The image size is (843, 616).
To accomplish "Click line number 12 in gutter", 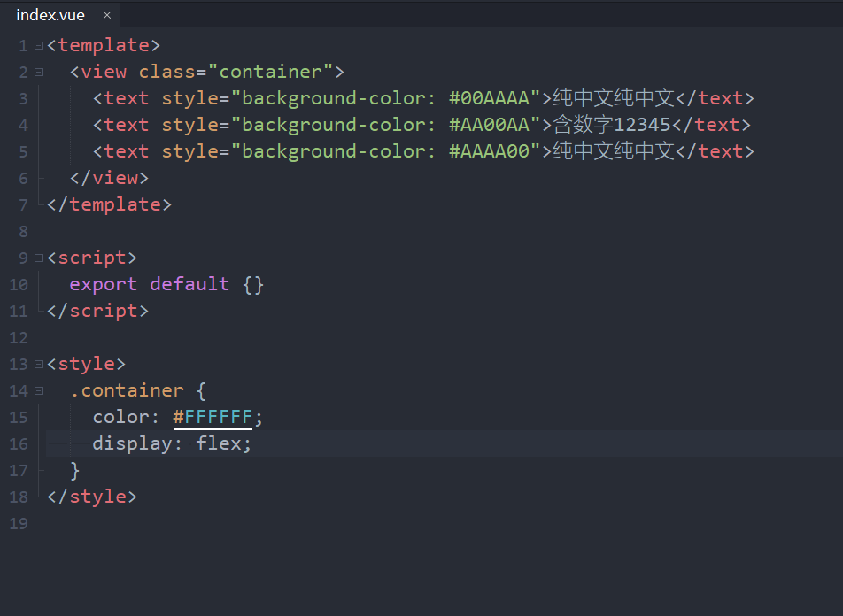I will point(19,338).
